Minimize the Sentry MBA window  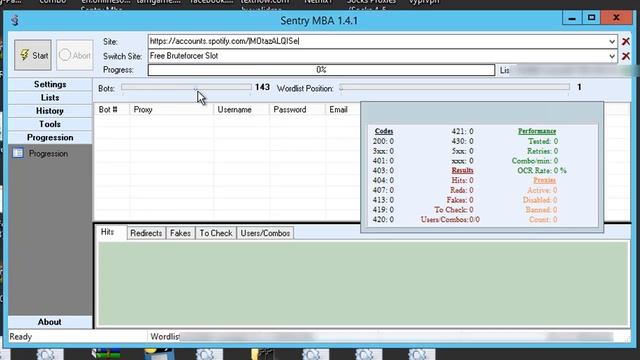tap(572, 18)
